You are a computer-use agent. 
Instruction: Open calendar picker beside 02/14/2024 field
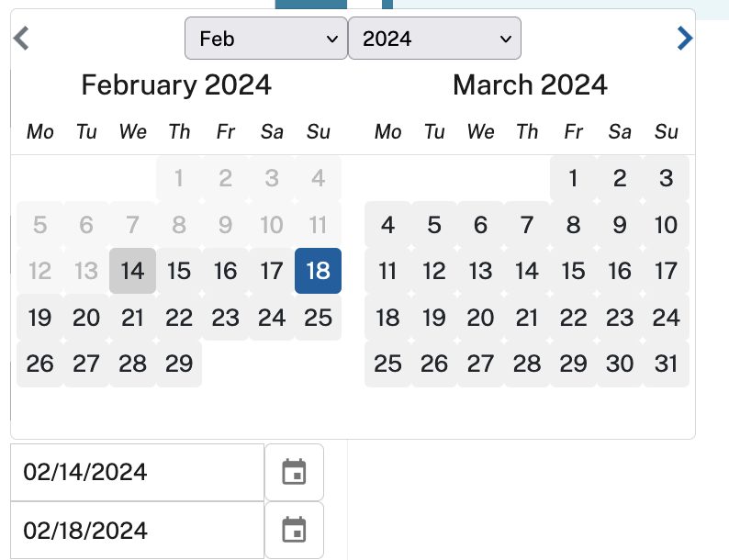[295, 472]
